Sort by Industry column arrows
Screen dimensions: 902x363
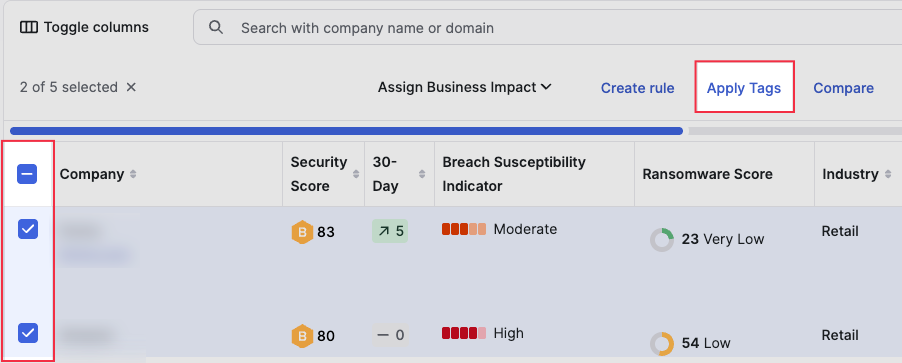(889, 174)
